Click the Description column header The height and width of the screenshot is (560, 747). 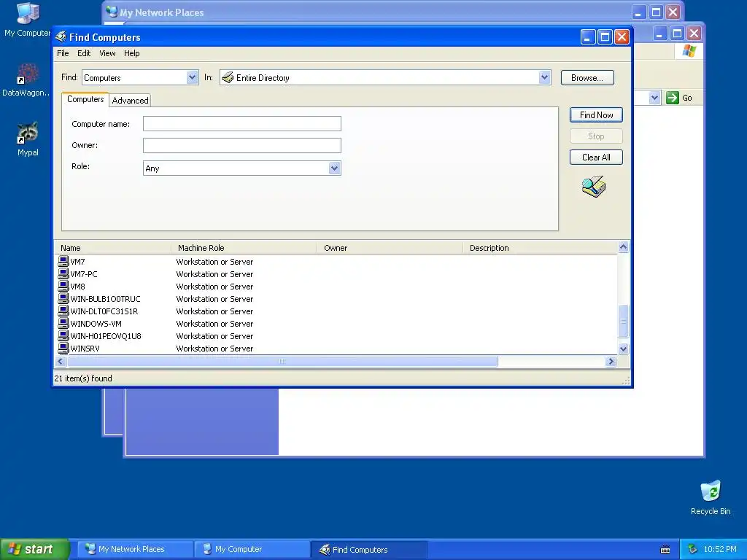[540, 248]
